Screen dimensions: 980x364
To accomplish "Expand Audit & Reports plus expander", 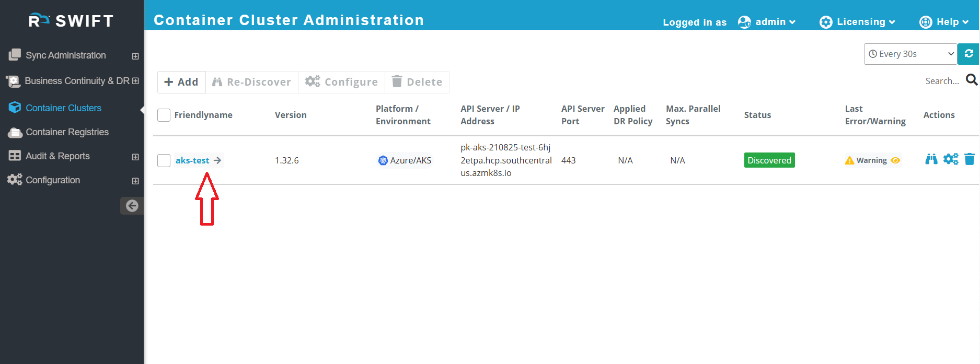I will tap(135, 157).
